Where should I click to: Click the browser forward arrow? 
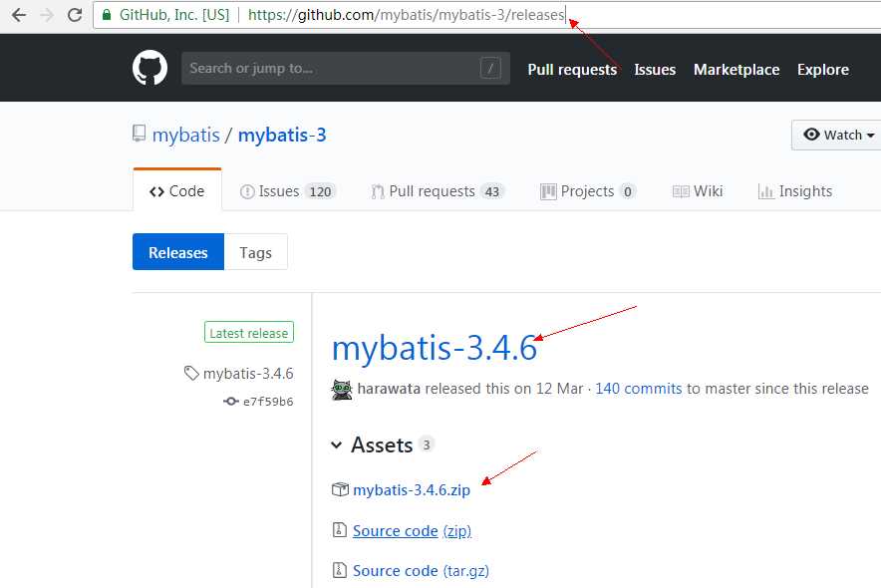coord(47,15)
